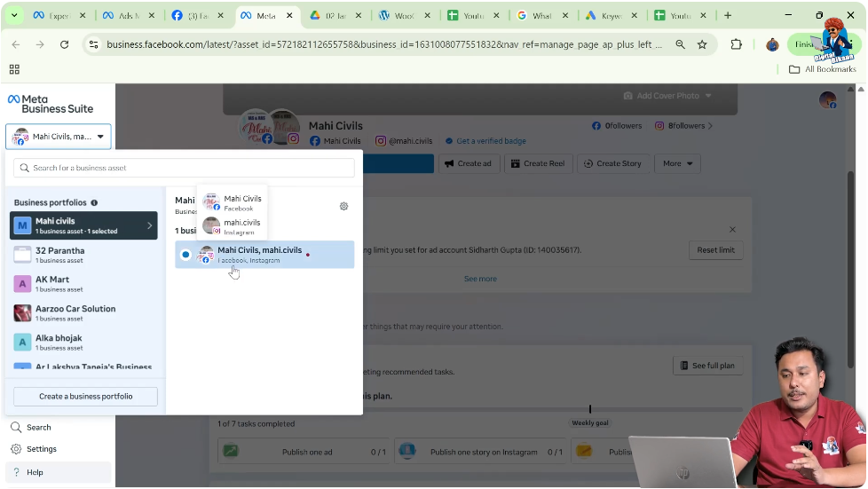
Task: Click Publish one story on Instagram task
Action: point(480,452)
